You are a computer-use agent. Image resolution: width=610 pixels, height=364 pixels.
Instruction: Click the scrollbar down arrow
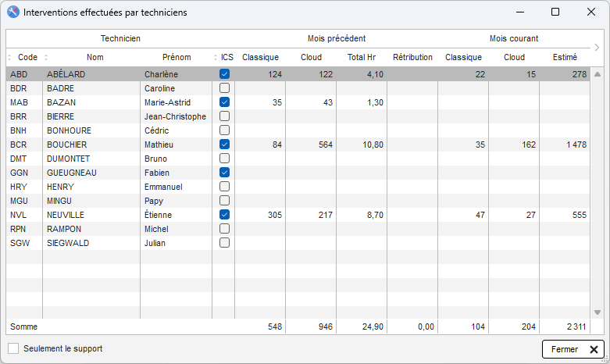598,312
